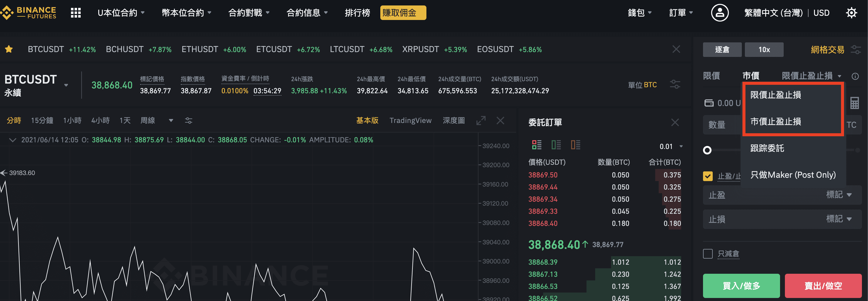Screen dimensions: 868x301
Task: Expand the 合約信息 menu
Action: point(307,13)
